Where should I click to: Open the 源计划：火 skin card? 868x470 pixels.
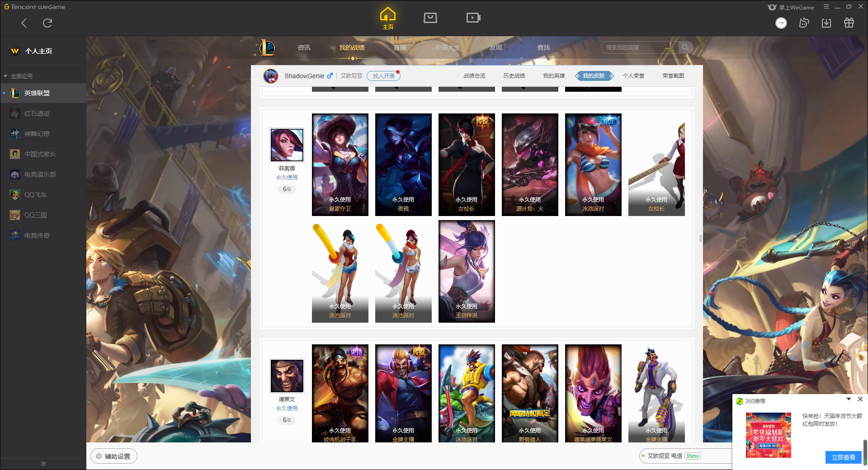[x=530, y=164]
